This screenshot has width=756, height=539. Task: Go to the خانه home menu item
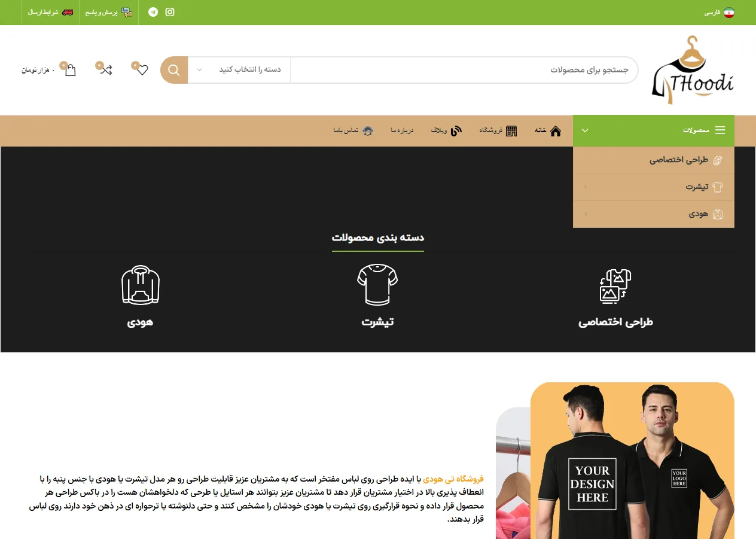pos(548,130)
